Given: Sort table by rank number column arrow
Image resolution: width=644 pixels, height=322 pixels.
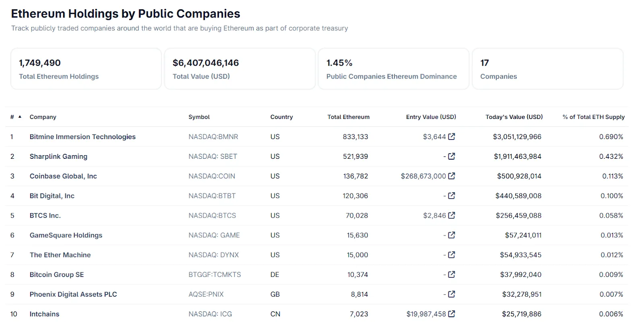Looking at the screenshot, I should (x=20, y=117).
